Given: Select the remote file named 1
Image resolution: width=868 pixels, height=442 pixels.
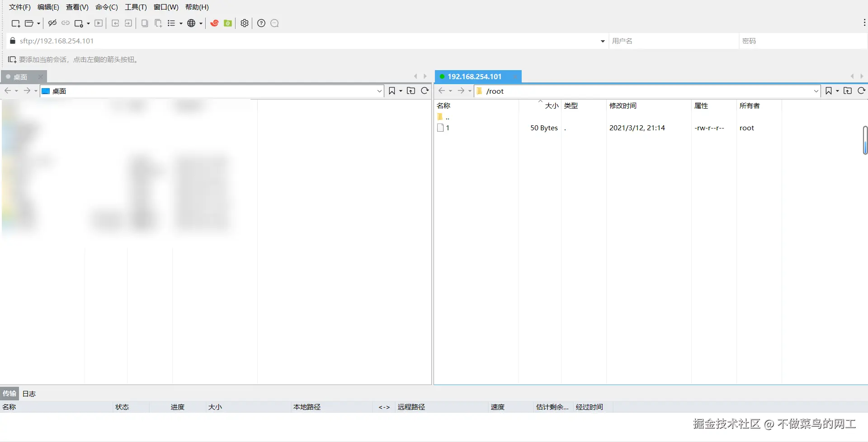Looking at the screenshot, I should click(x=608, y=128).
